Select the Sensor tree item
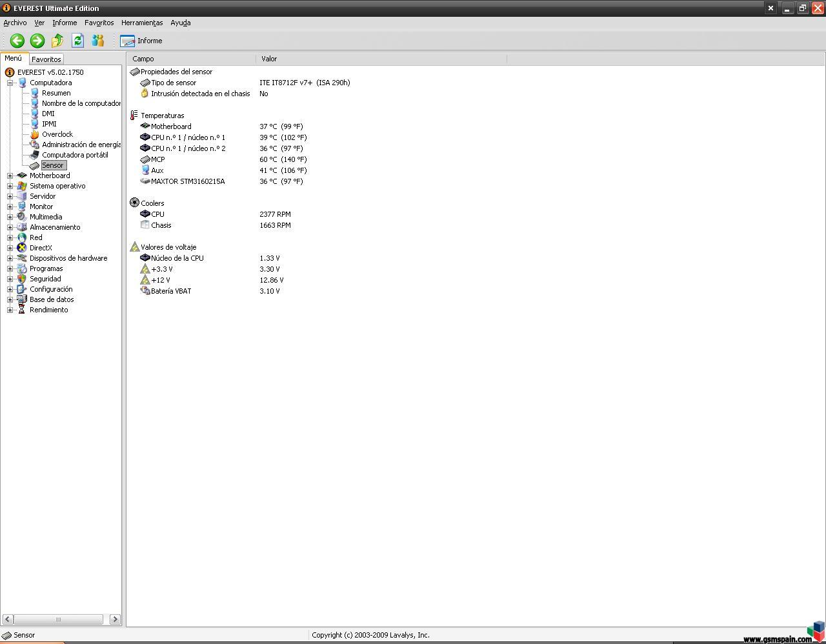Image resolution: width=826 pixels, height=644 pixels. (x=53, y=165)
